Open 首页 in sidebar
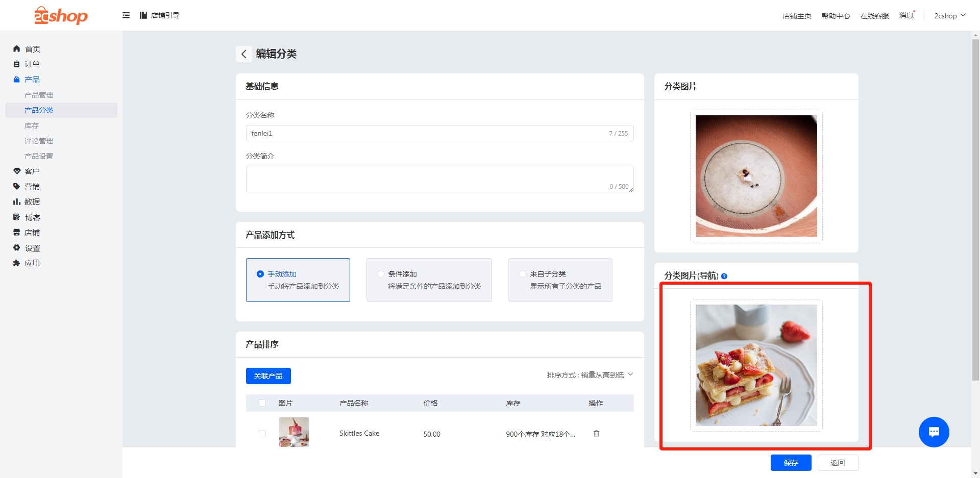 pyautogui.click(x=33, y=49)
